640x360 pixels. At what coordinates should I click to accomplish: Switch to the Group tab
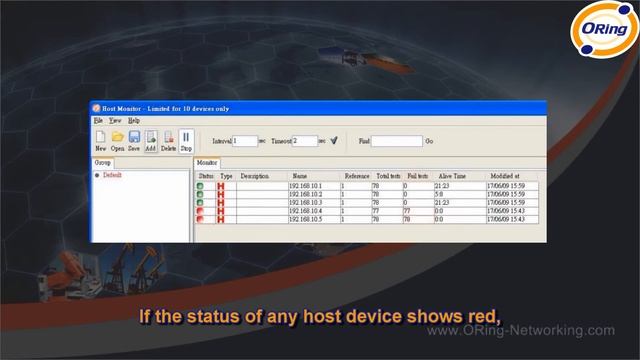tap(103, 162)
